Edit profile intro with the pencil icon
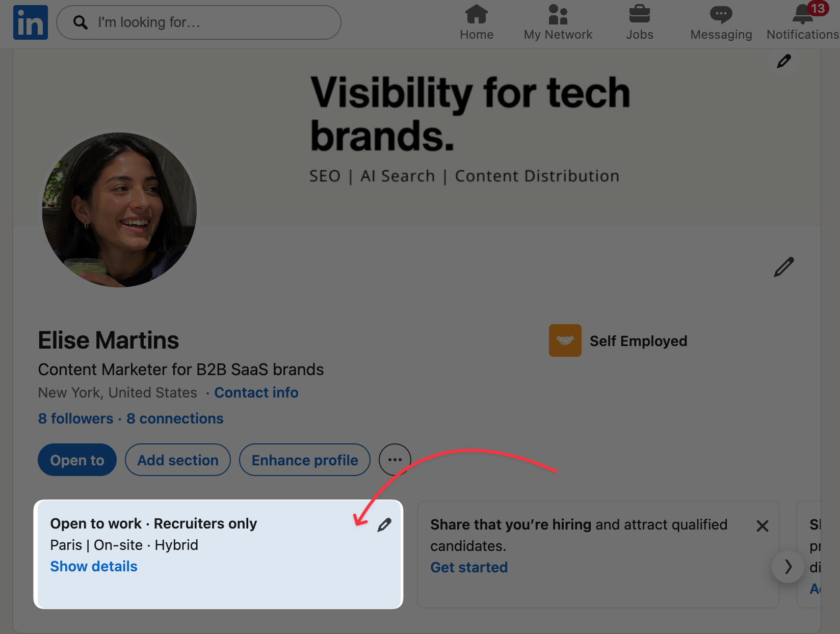The image size is (840, 634). pos(784,267)
